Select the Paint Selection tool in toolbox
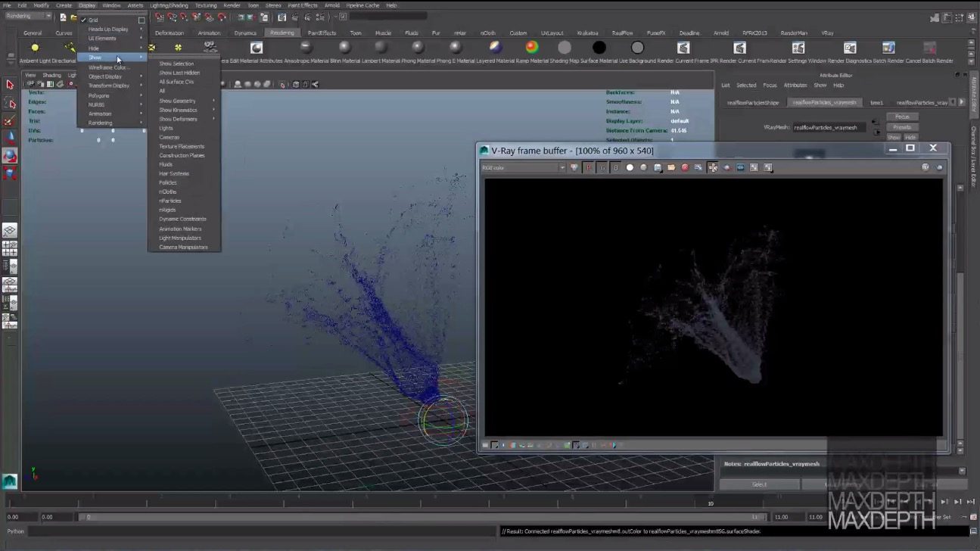Viewport: 980px width, 551px height. point(10,120)
